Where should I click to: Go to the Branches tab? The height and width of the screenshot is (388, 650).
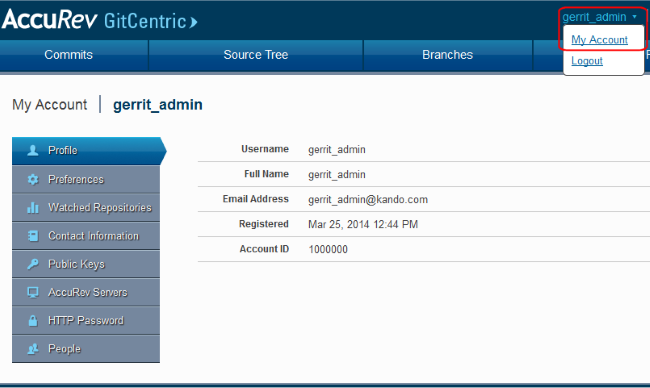click(x=447, y=55)
